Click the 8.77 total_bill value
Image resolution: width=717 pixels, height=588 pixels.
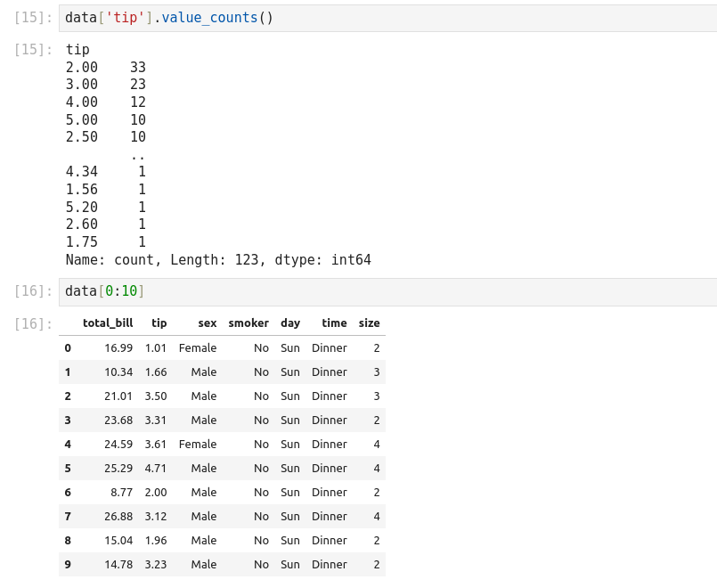click(x=121, y=493)
